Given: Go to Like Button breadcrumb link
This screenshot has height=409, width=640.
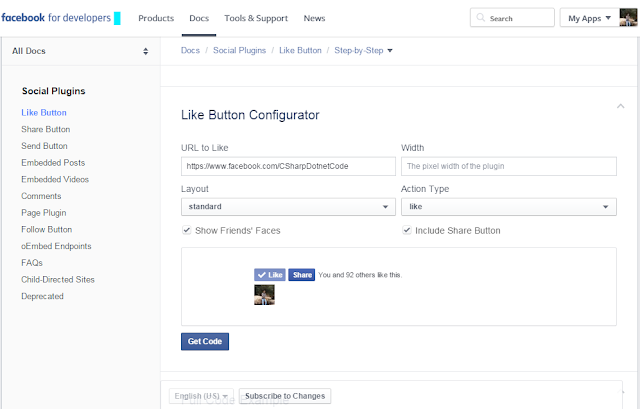Looking at the screenshot, I should (300, 51).
